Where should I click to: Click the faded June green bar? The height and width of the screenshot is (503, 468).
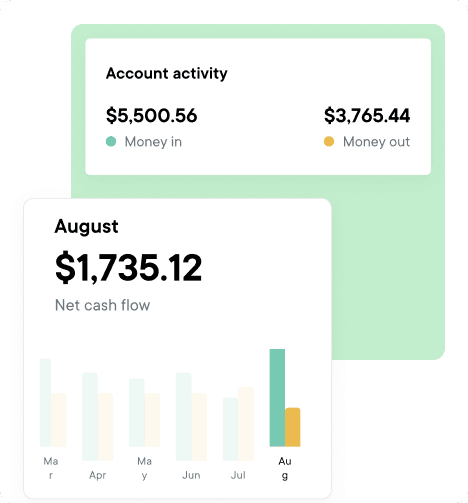click(184, 417)
